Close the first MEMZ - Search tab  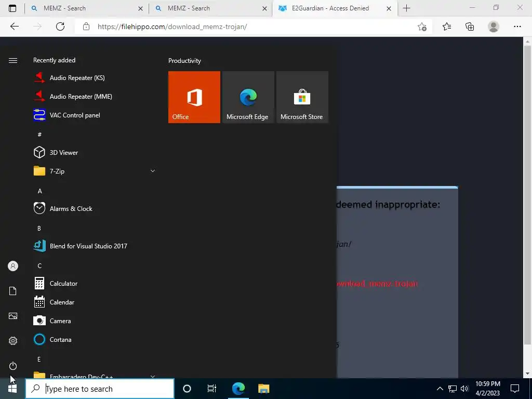140,8
